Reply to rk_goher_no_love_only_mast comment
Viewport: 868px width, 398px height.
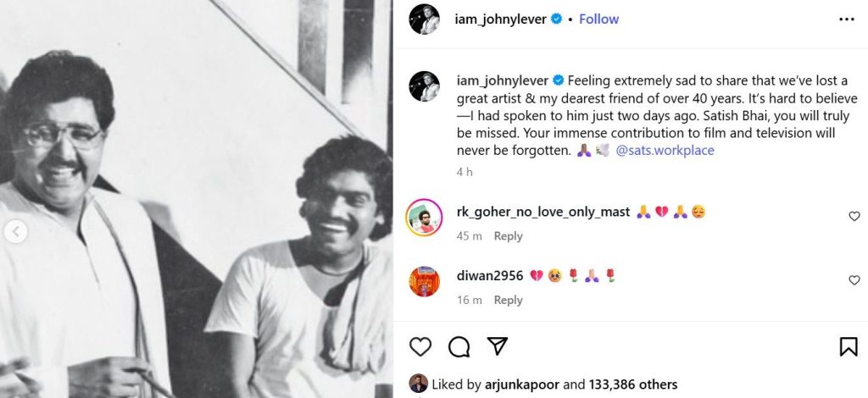point(508,236)
